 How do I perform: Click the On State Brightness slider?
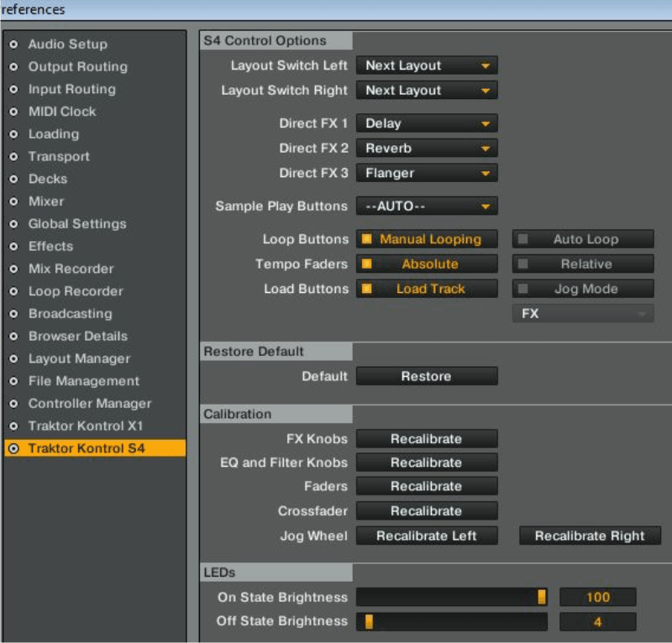(x=452, y=597)
